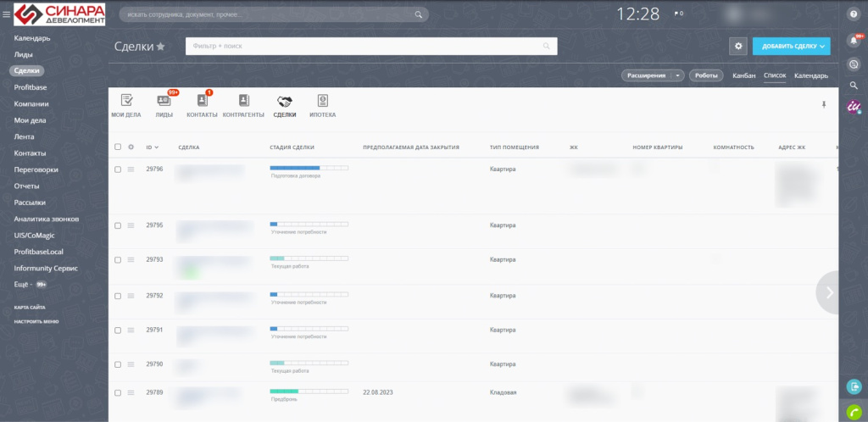
Task: Click the stage progress bar of deal 29796
Action: (x=309, y=168)
